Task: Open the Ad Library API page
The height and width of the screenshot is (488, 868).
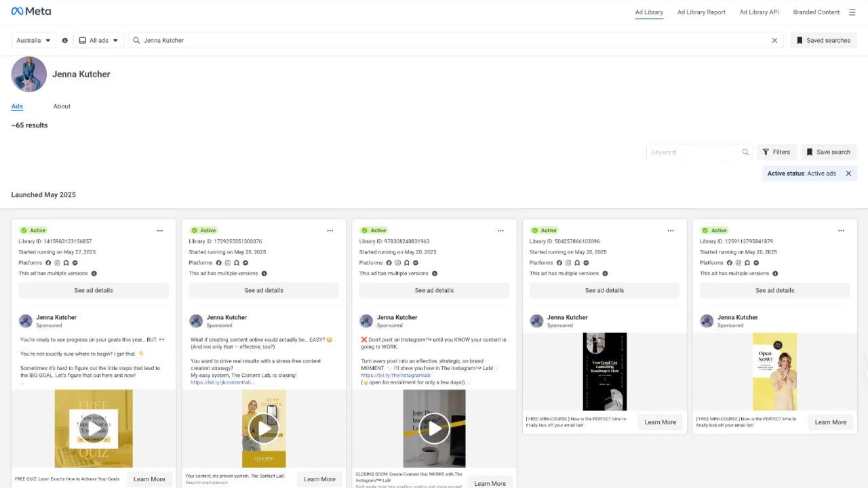Action: tap(759, 12)
